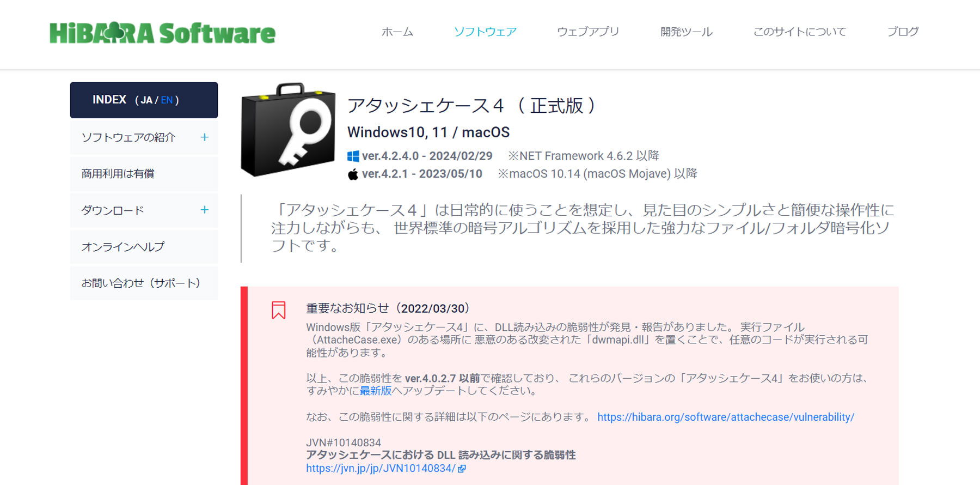Expand ソフトウェアの紹介 with plus icon
The image size is (980, 485).
205,137
